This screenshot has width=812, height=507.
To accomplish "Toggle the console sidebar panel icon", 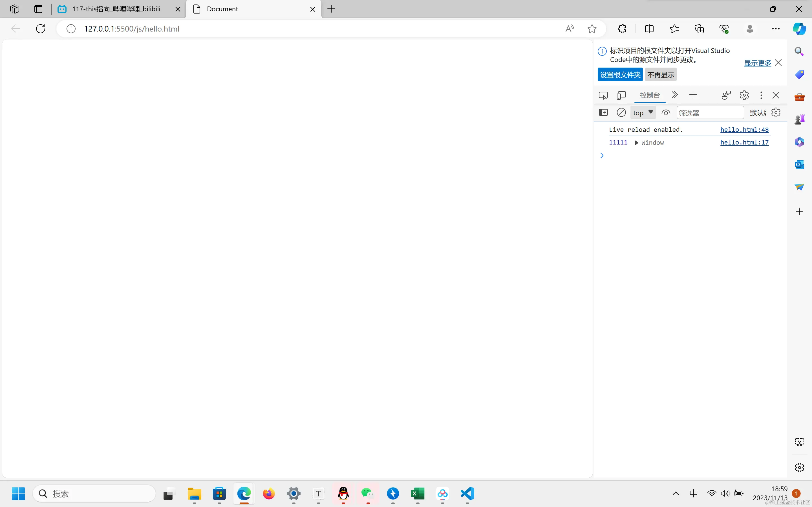I will [x=603, y=113].
